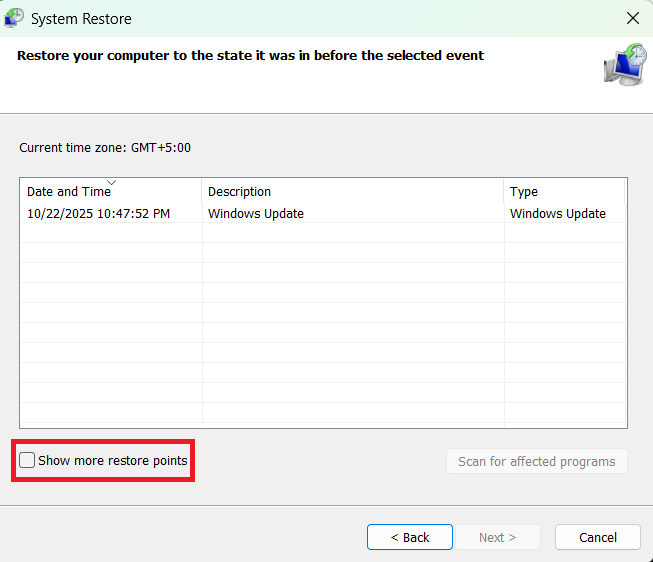Click the Windows Update type cell
Viewport: 653px width, 562px height.
[x=557, y=213]
